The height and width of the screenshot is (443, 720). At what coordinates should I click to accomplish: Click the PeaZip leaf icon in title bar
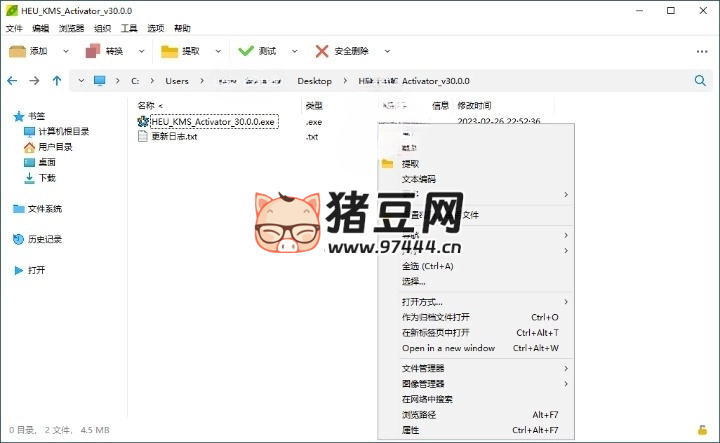pos(12,10)
